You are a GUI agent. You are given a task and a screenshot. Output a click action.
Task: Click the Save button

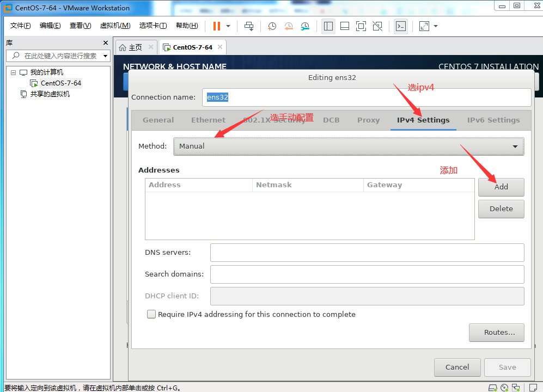tap(508, 367)
